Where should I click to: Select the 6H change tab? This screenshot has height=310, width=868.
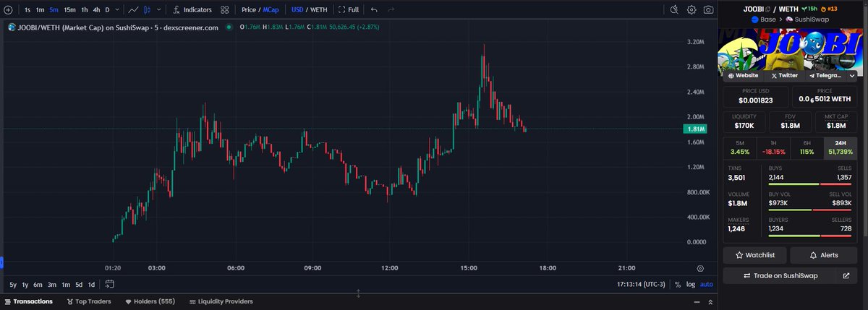[x=807, y=147]
